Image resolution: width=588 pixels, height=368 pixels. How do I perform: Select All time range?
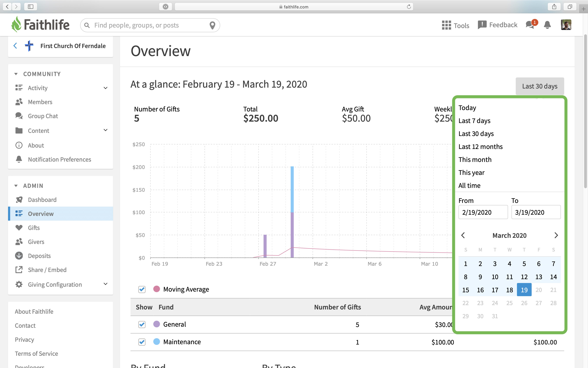coord(469,185)
